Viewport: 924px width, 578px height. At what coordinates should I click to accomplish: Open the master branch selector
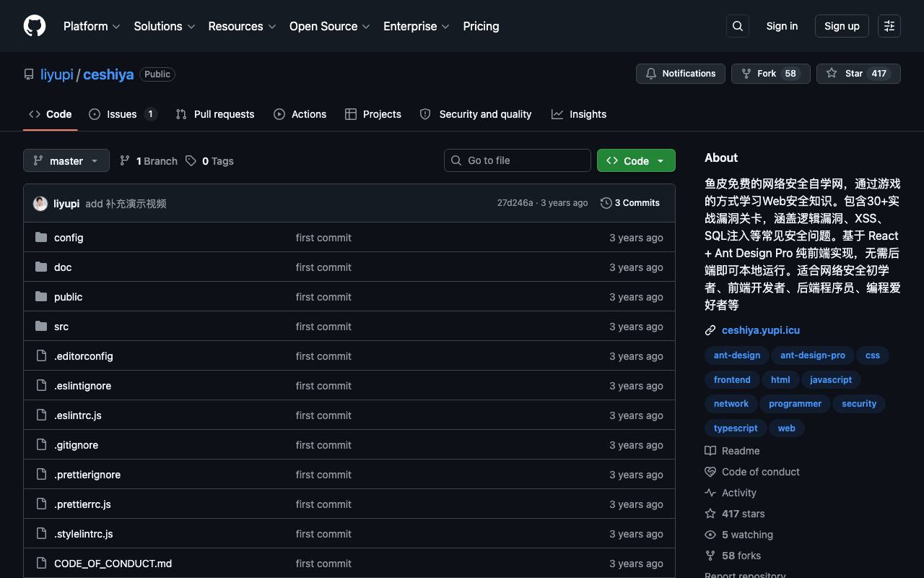coord(66,160)
